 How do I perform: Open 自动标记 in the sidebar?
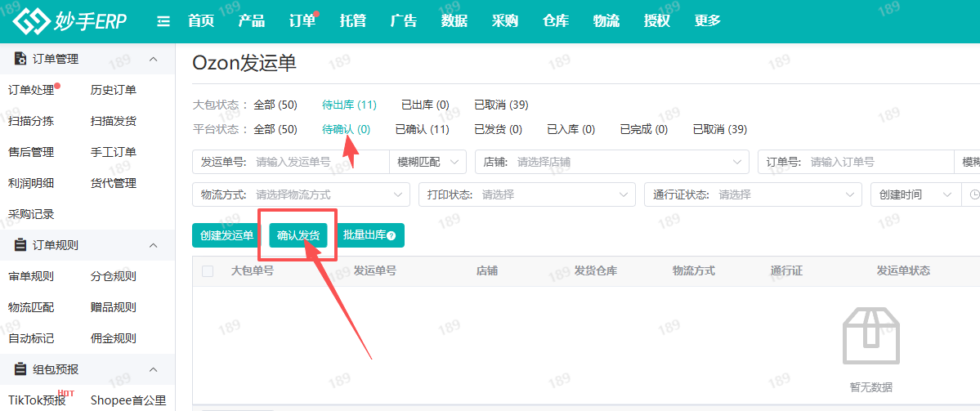(31, 338)
